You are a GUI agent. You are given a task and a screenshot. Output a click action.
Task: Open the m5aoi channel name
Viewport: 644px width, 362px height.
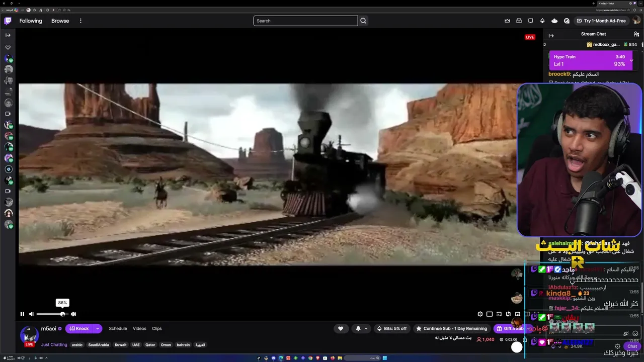[49, 328]
